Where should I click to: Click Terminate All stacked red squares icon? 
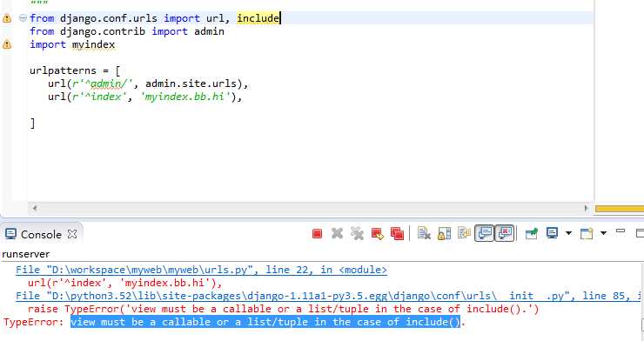click(397, 234)
